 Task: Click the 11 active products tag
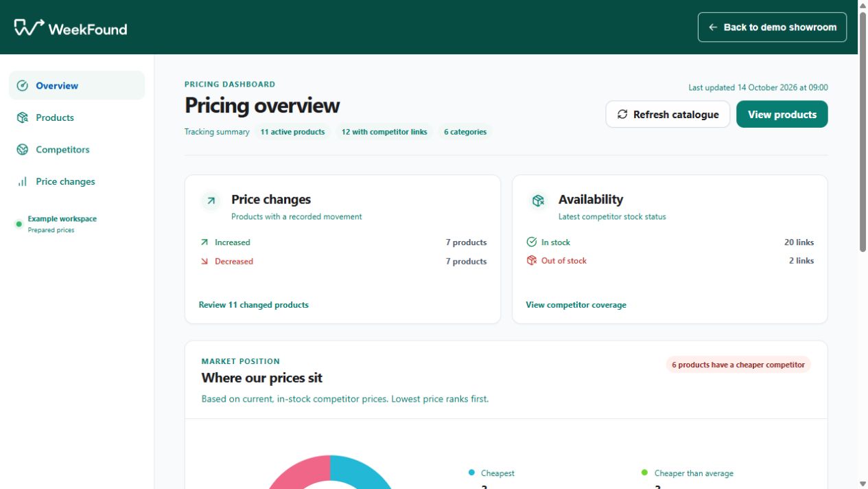point(292,132)
